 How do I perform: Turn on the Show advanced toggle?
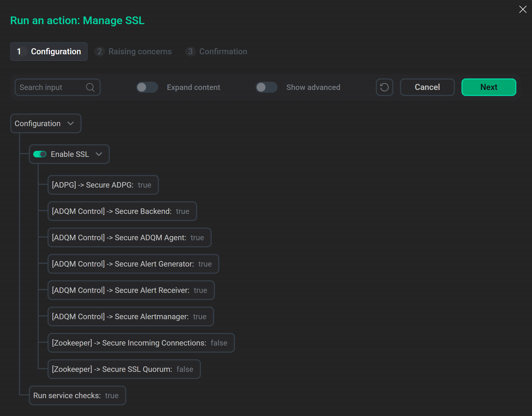(x=266, y=87)
